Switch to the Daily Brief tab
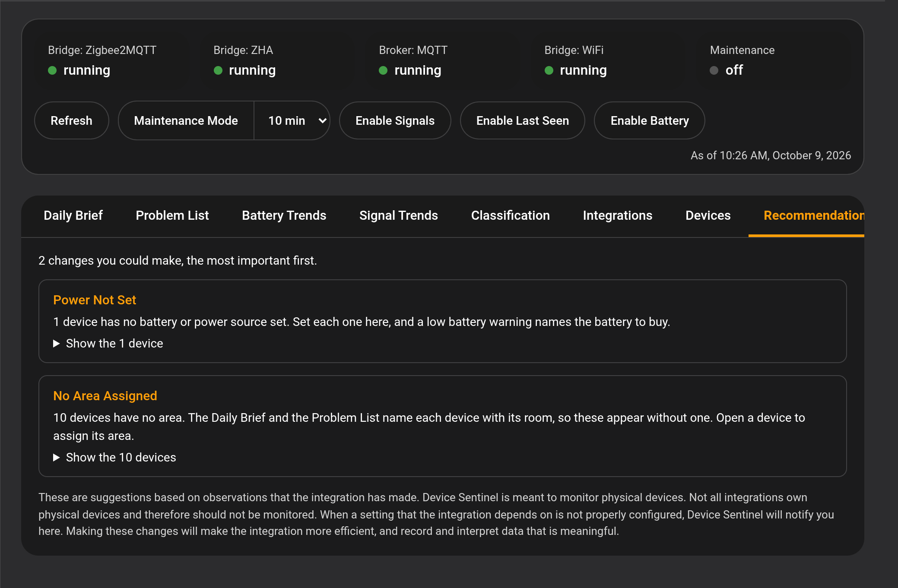The image size is (898, 588). tap(73, 215)
